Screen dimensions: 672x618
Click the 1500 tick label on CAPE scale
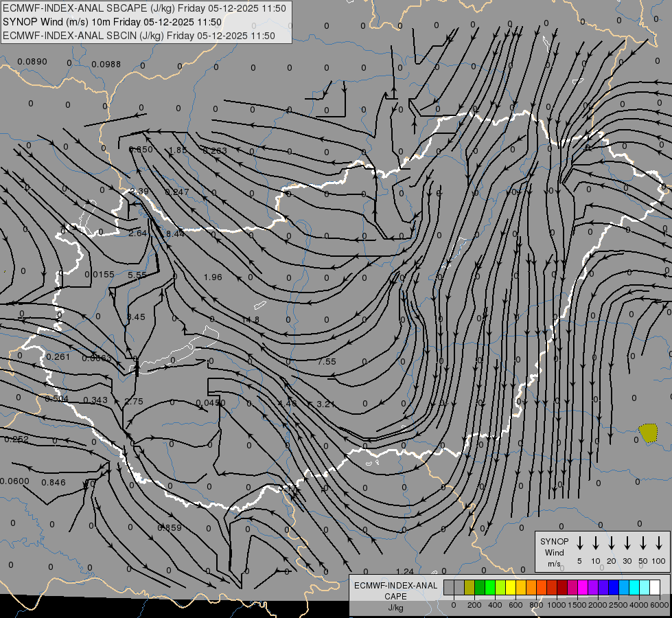577,605
